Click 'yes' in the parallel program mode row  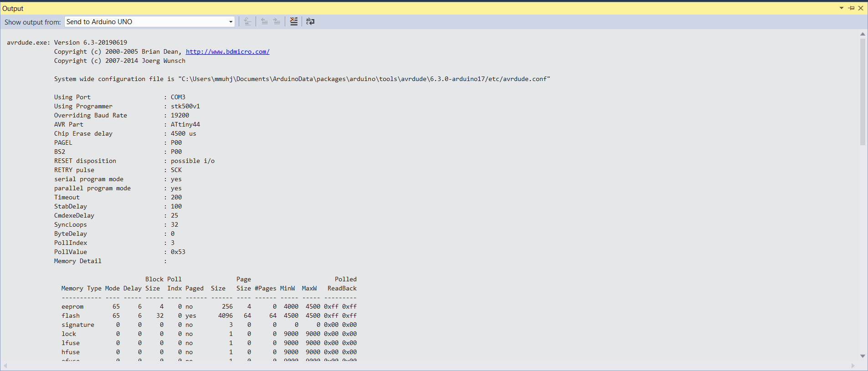[176, 188]
